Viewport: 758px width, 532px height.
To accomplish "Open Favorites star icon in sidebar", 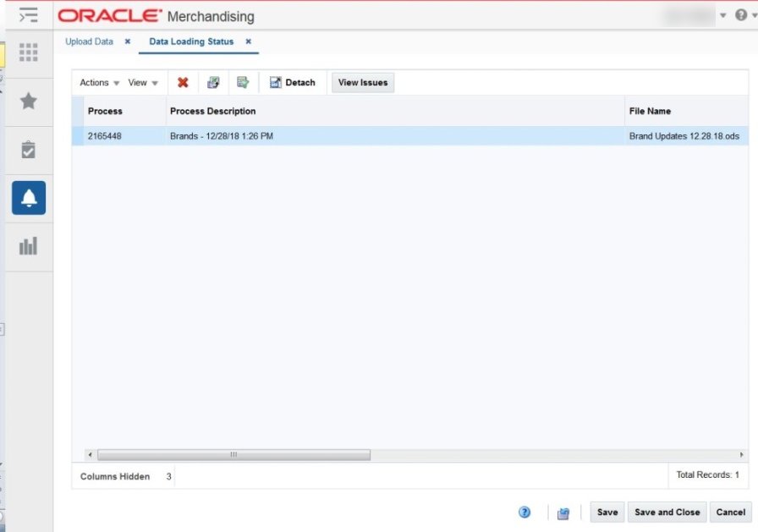I will [x=29, y=101].
